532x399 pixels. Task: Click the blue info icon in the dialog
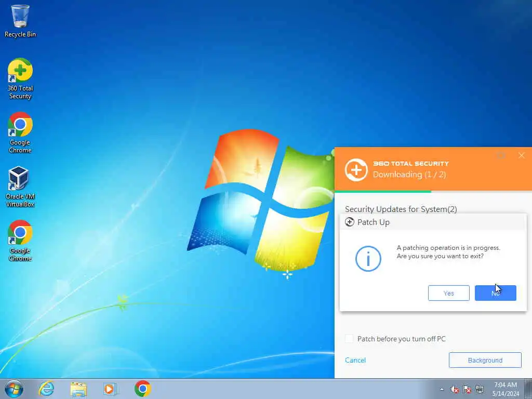[368, 259]
